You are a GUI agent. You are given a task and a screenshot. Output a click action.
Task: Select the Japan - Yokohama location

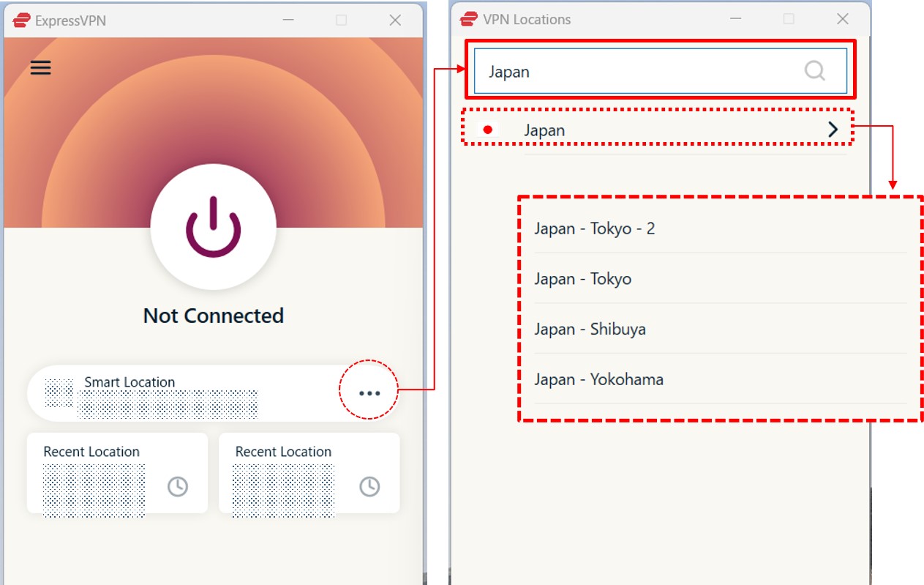click(598, 379)
